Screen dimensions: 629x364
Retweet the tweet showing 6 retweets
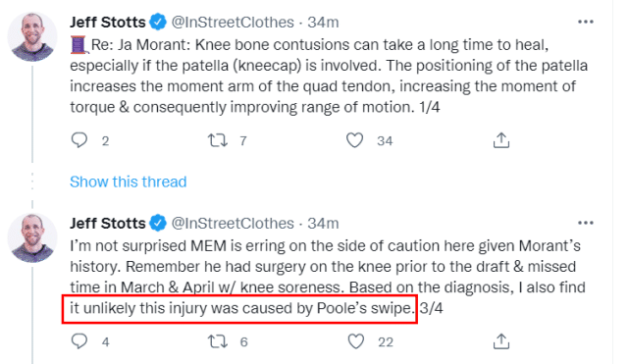[x=217, y=341]
